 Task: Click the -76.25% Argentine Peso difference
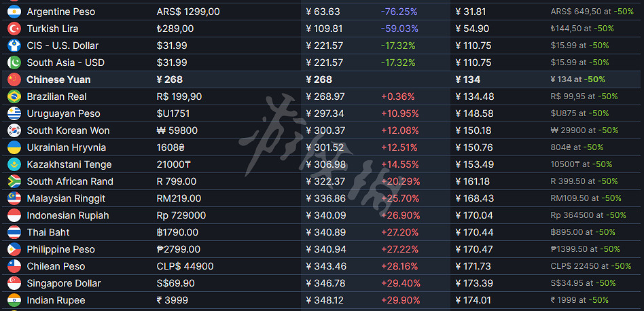click(x=399, y=12)
